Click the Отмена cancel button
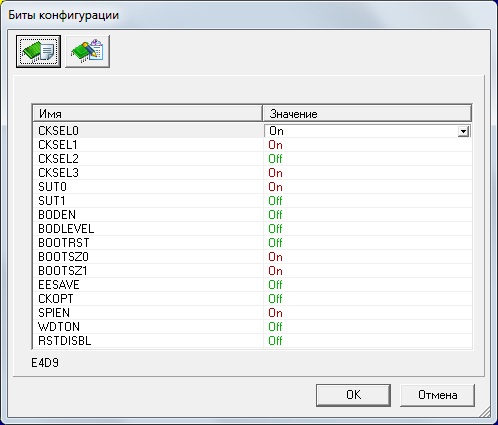 pos(437,395)
